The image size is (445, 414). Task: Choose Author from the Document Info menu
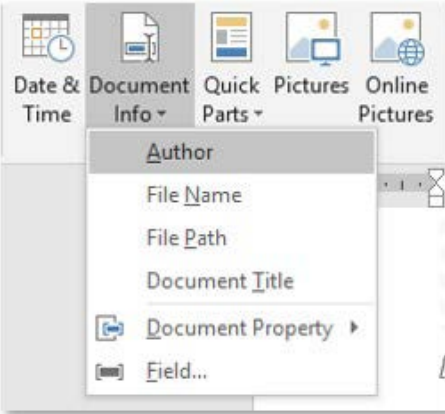click(231, 152)
